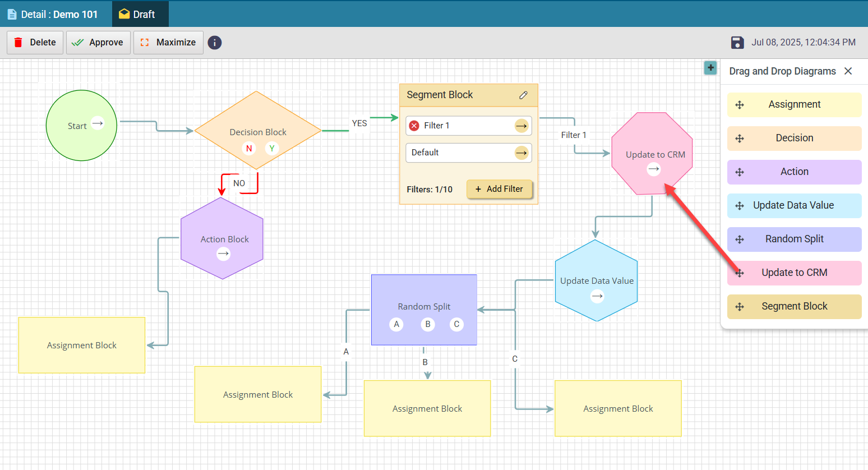The image size is (868, 470).
Task: Grab the move handle on Update to CRM palette item
Action: tap(740, 273)
